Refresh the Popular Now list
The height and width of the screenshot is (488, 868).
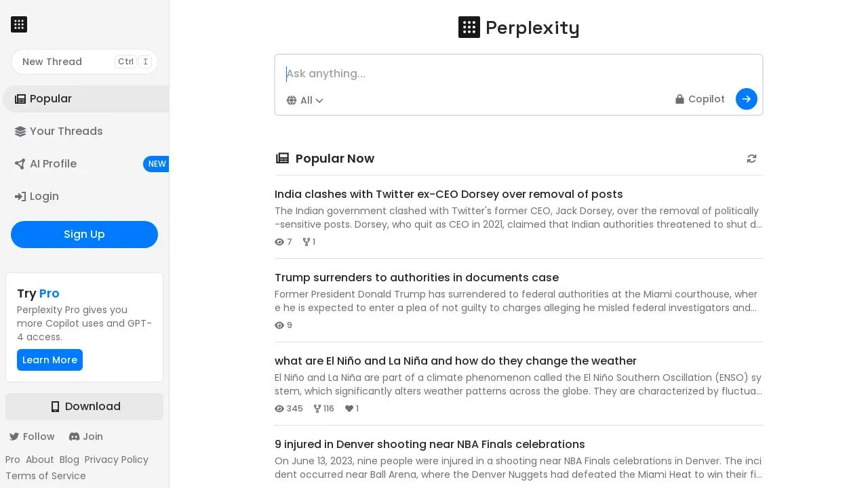[x=751, y=159]
